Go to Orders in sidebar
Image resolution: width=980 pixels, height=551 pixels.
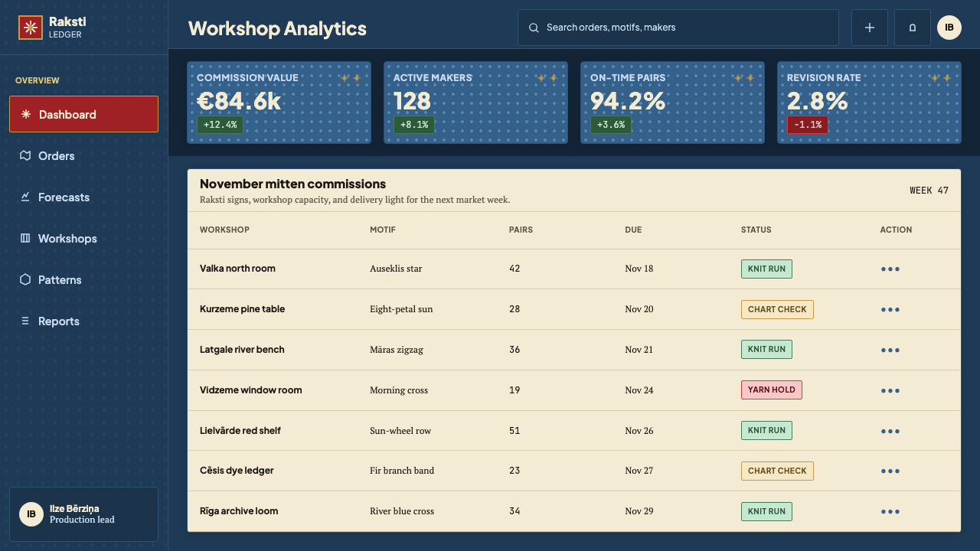(x=83, y=155)
